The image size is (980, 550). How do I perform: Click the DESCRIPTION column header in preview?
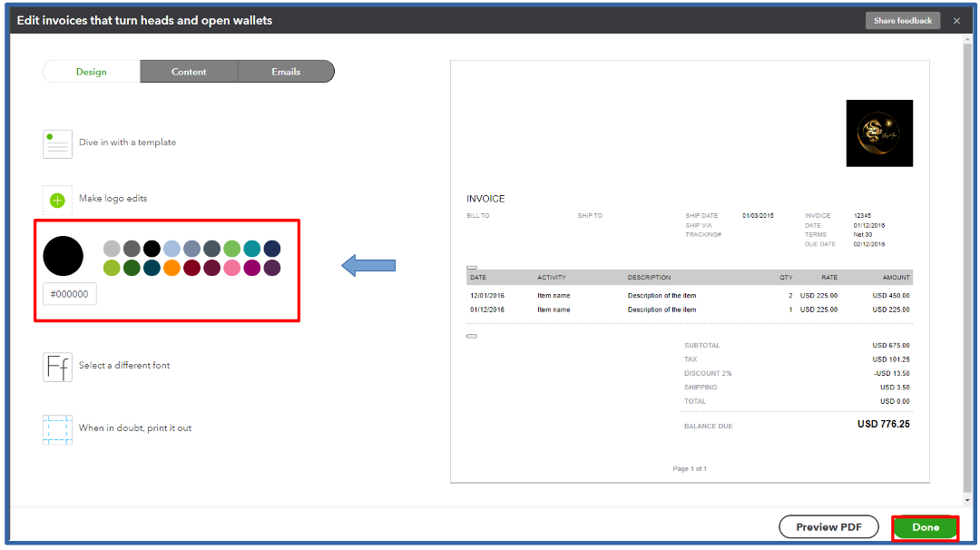[649, 278]
